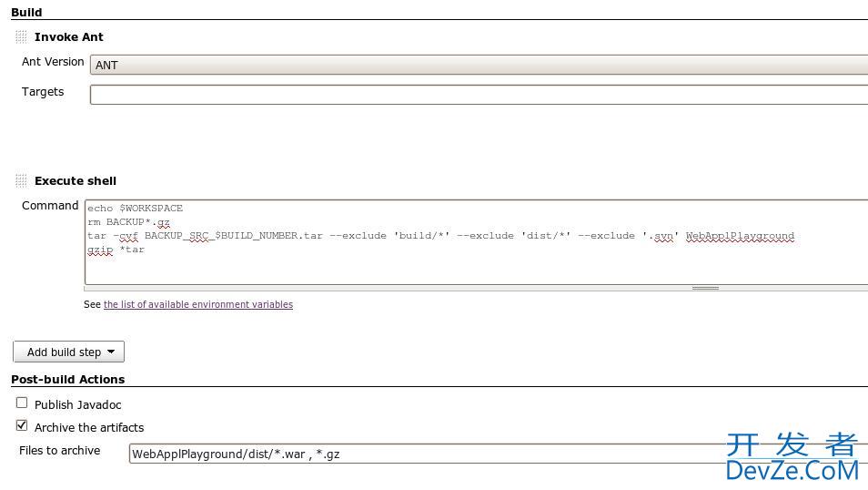Place cursor on the gzip *tar line
Viewport: 868px width, 490px height.
pyautogui.click(x=116, y=250)
